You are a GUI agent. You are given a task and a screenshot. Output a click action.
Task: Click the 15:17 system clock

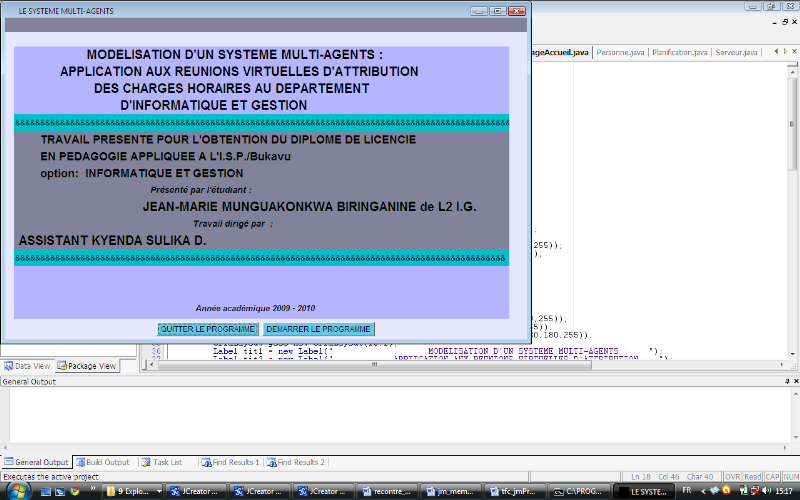[783, 491]
